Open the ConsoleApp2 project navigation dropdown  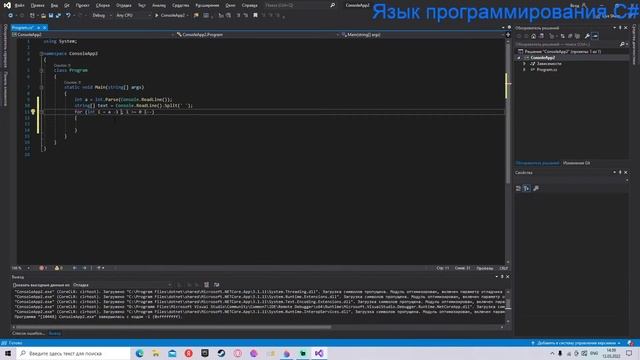93,35
